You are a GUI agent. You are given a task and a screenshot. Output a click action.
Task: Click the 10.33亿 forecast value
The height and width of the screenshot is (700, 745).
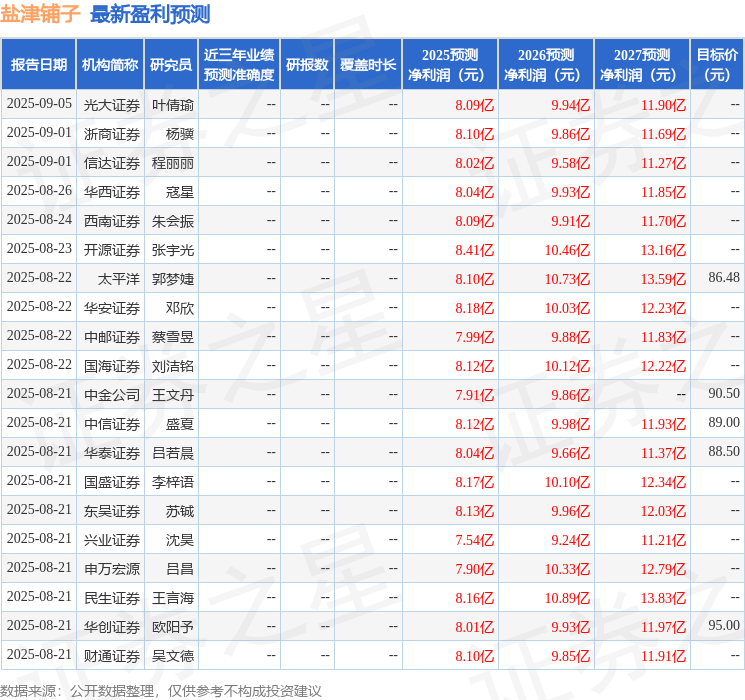point(567,569)
